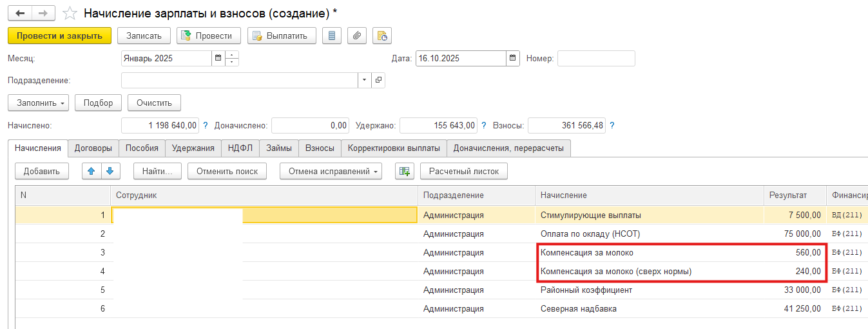Select the Стимулирующие выплаты cell
The height and width of the screenshot is (329, 868).
click(x=649, y=215)
